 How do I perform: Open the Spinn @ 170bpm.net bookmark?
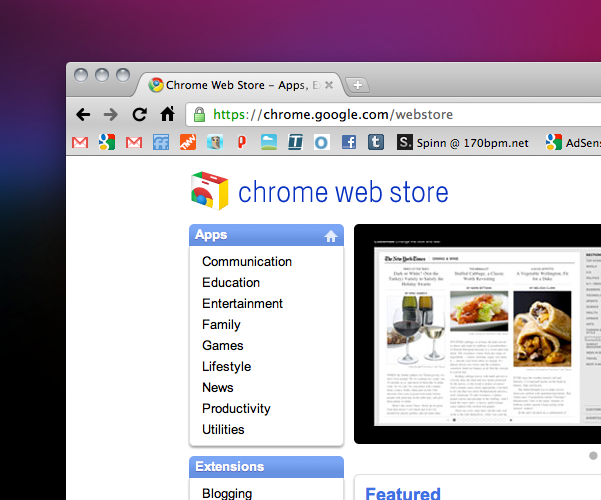(x=463, y=143)
